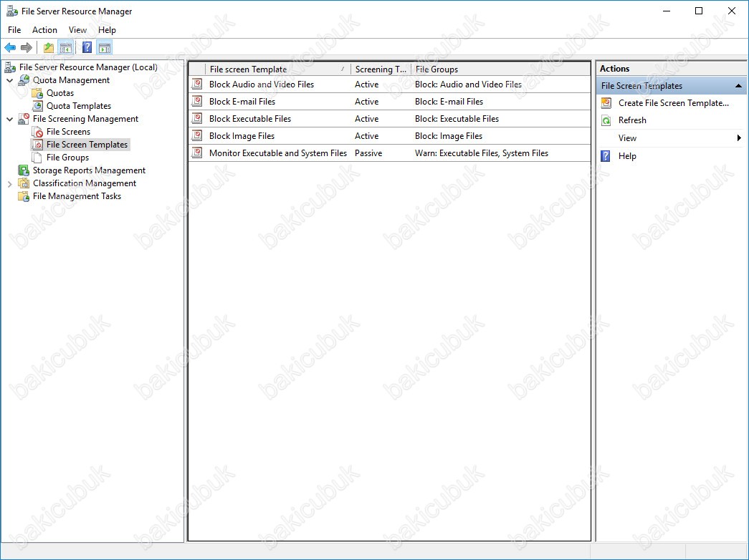Click the File Server Resource Manager title bar icon
The width and height of the screenshot is (749, 560).
click(x=12, y=11)
